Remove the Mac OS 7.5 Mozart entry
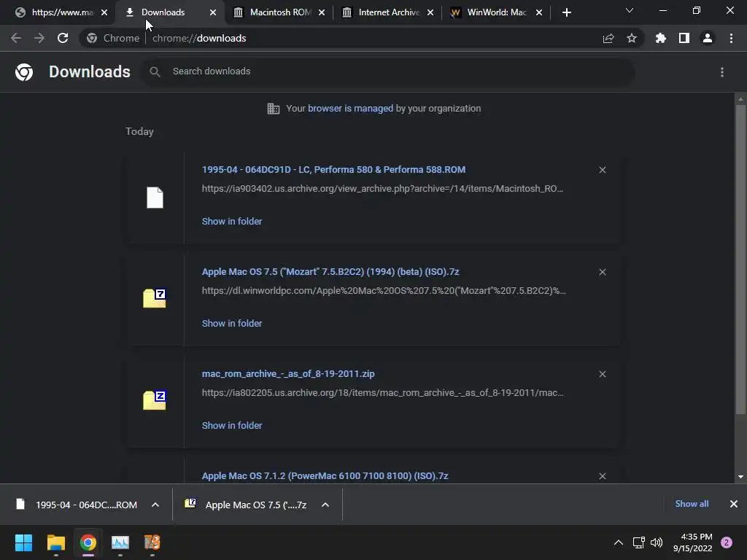 (603, 272)
